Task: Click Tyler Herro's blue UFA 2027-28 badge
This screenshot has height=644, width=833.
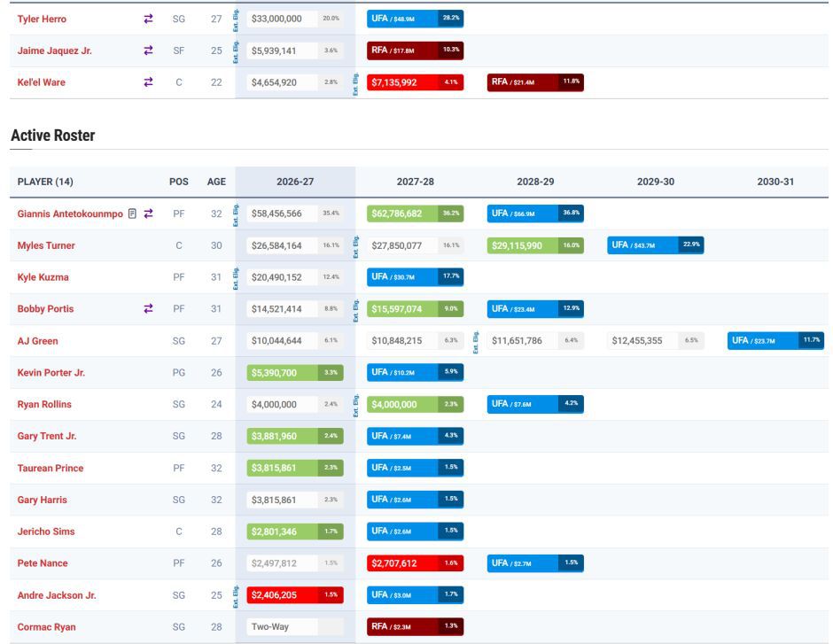Action: pos(415,19)
